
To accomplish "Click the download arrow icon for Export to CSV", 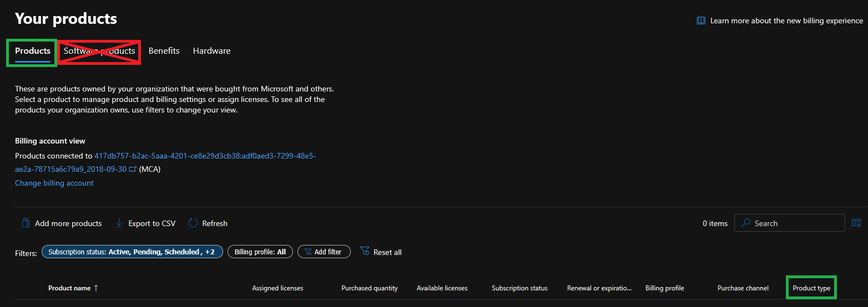I will pos(119,223).
